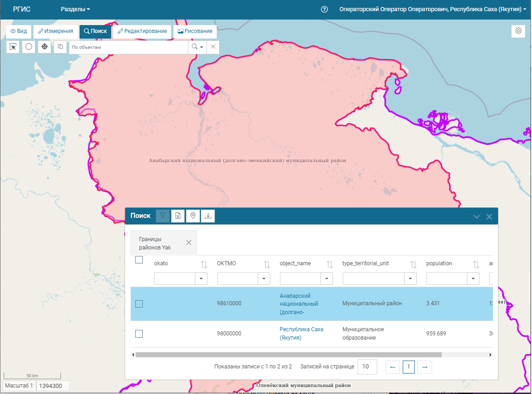532x394 pixels.
Task: Open the search type dropdown next to magnifier
Action: [x=200, y=46]
